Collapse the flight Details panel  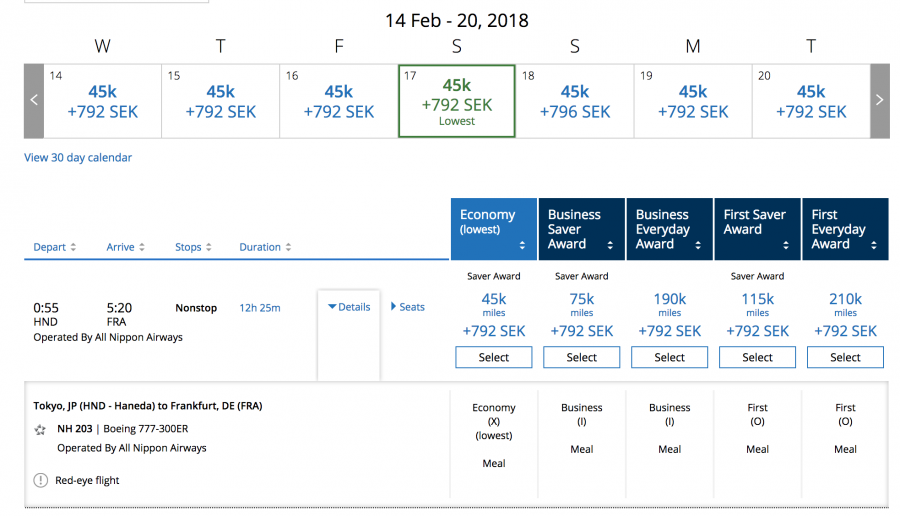point(349,307)
